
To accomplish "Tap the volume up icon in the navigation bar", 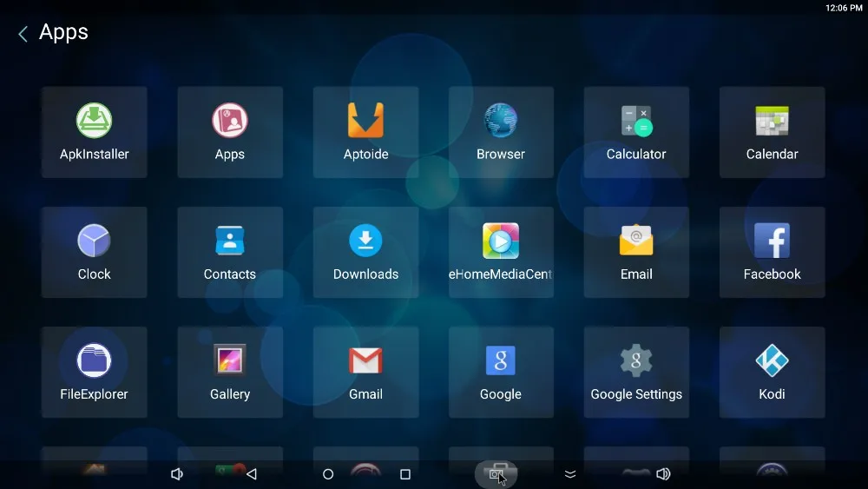I will tap(663, 474).
